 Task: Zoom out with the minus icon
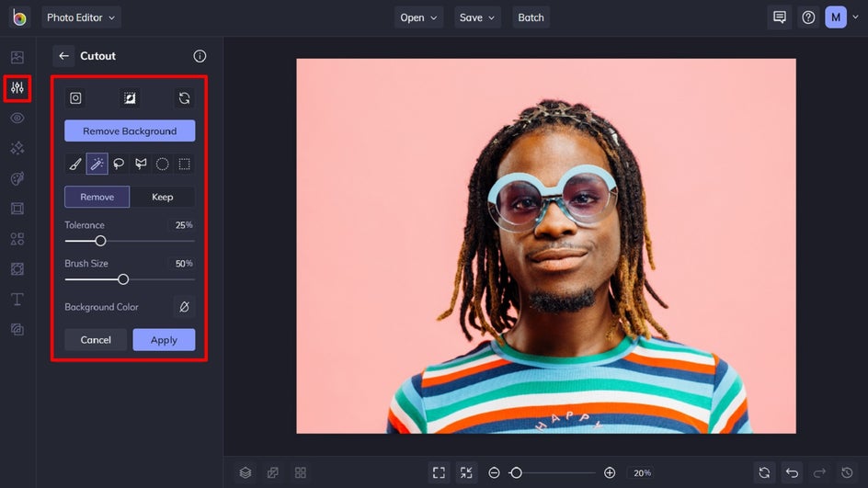coord(495,472)
